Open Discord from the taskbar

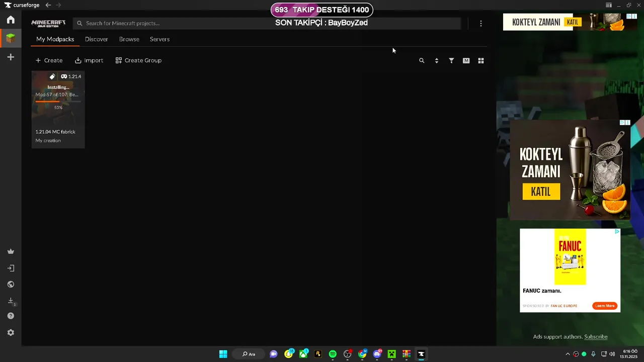point(377,354)
